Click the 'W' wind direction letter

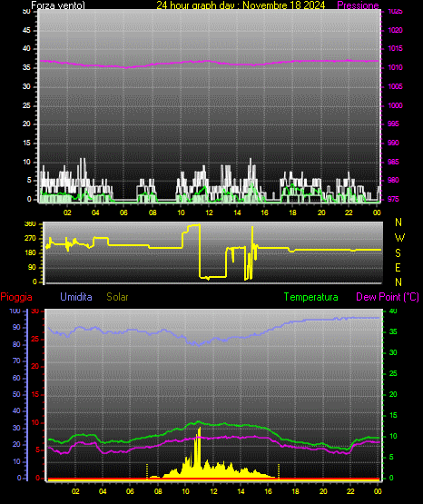pos(399,238)
